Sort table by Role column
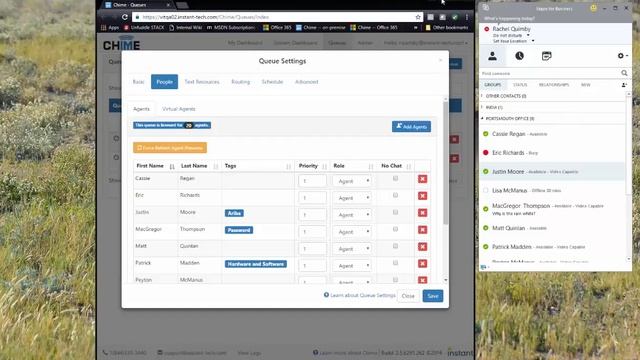640x360 pixels. (x=353, y=166)
